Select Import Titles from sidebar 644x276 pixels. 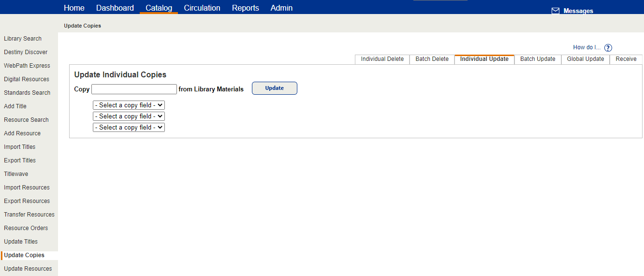tap(20, 147)
